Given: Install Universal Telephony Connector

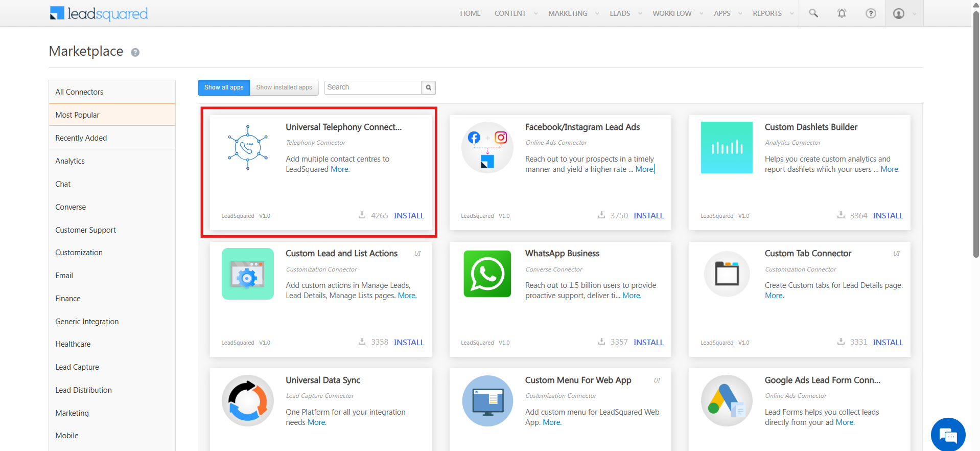Looking at the screenshot, I should tap(409, 216).
